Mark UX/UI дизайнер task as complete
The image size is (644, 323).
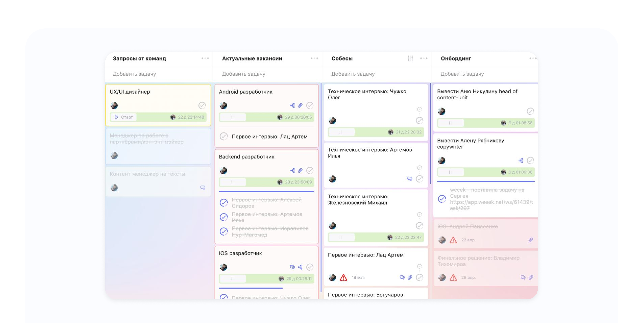(x=202, y=106)
